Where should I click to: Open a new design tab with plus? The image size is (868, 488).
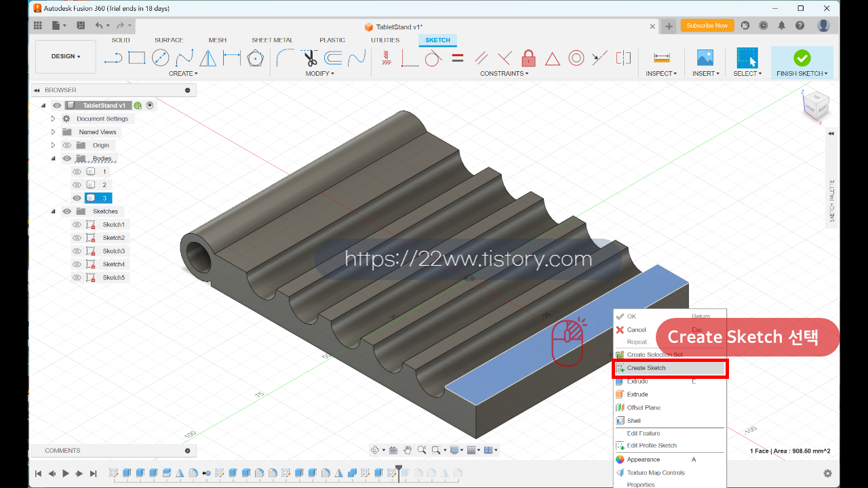point(669,26)
